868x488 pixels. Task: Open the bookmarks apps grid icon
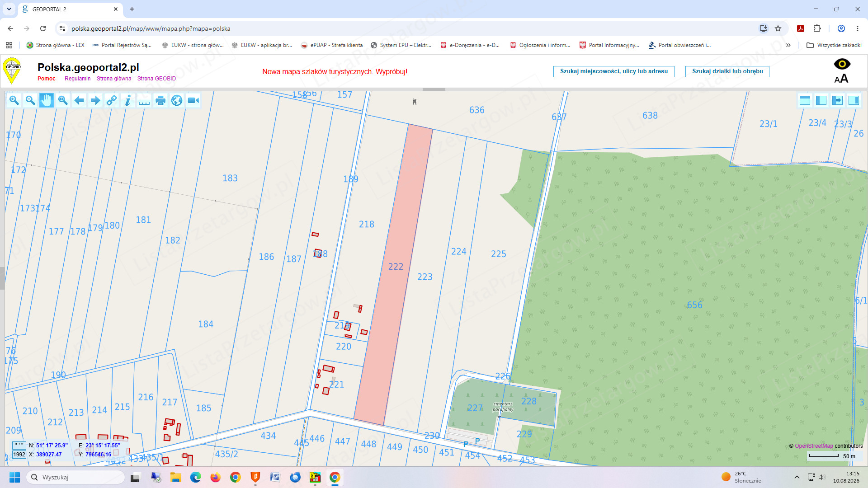(9, 45)
